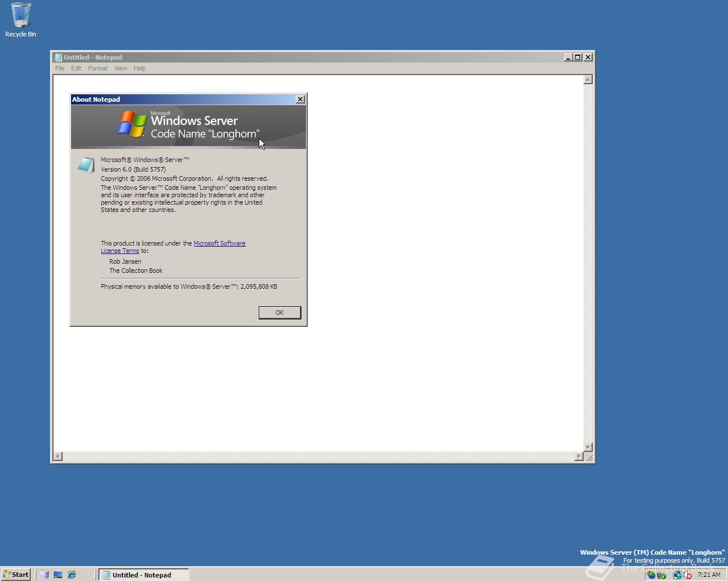Viewport: 728px width, 582px height.
Task: Open Notepad's Help menu
Action: click(140, 68)
